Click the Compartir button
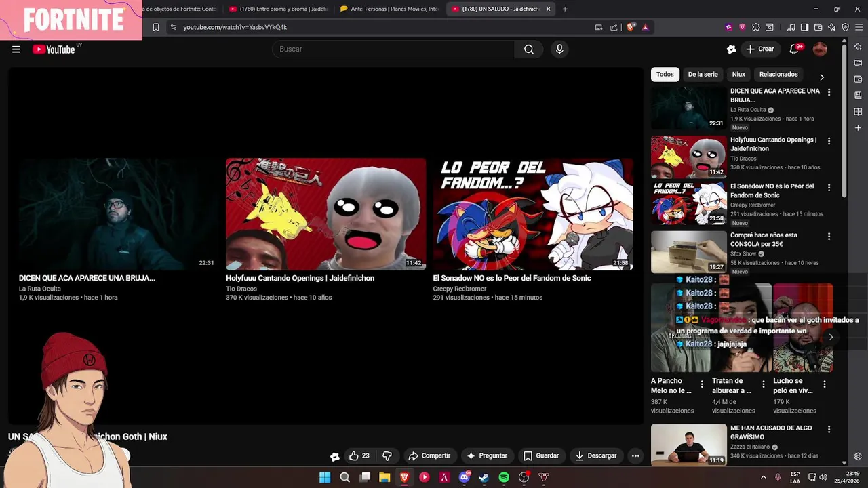The height and width of the screenshot is (488, 868). (429, 455)
